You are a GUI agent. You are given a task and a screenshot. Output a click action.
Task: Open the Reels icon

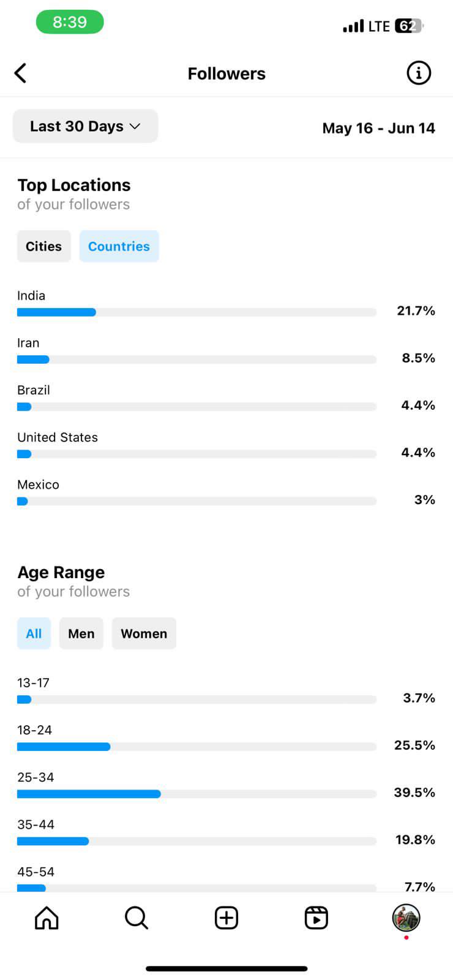click(316, 918)
